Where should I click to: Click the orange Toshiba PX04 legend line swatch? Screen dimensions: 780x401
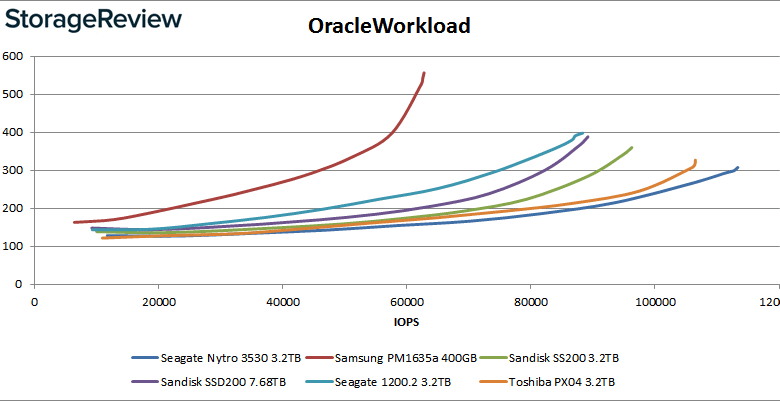(x=493, y=382)
